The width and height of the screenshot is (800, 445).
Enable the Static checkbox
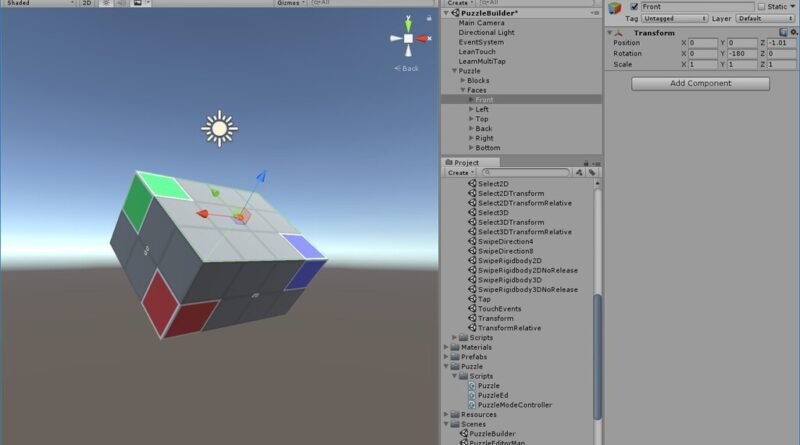pos(761,7)
